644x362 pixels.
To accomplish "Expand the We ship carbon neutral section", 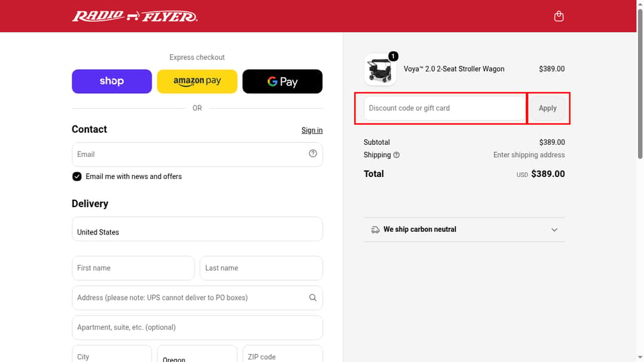I will (x=464, y=229).
